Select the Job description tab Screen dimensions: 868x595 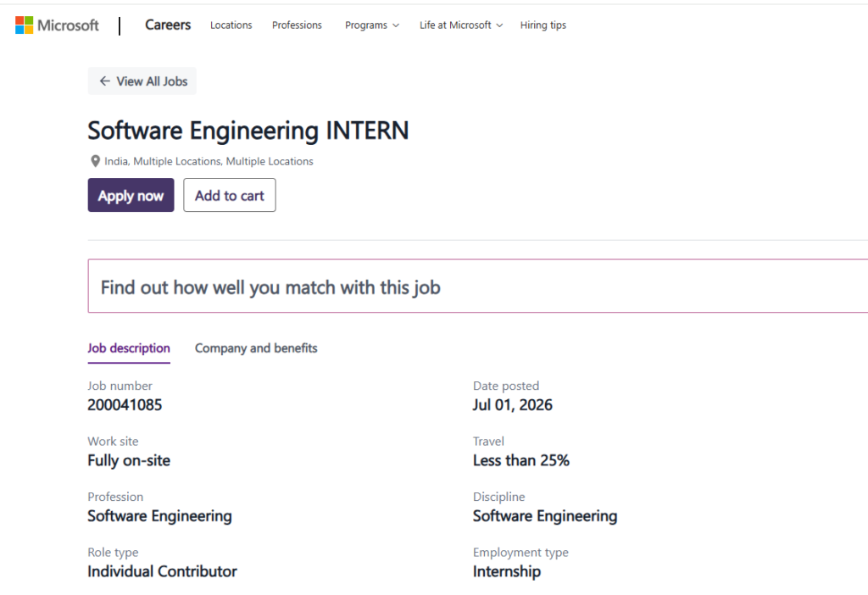pos(129,348)
